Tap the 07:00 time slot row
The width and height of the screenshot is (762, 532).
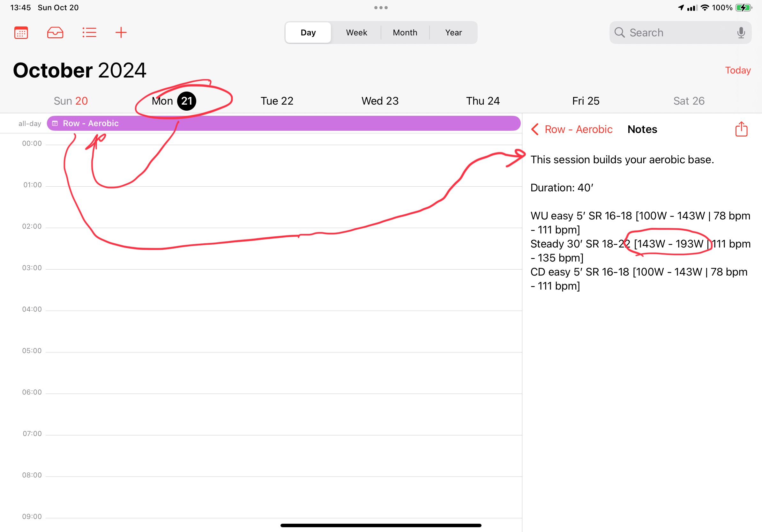tap(284, 456)
